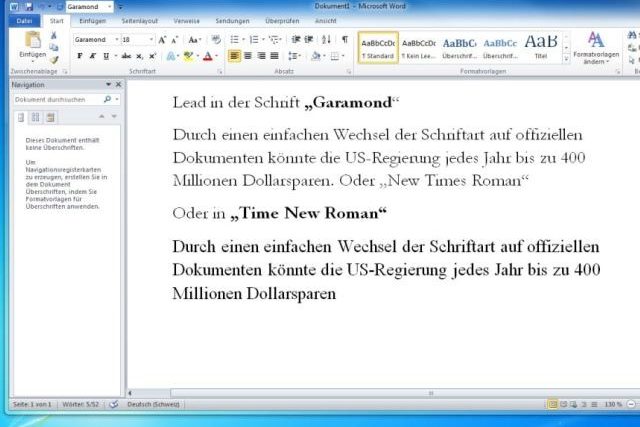Image resolution: width=640 pixels, height=427 pixels.
Task: Toggle superscript formatting
Action: pos(152,56)
